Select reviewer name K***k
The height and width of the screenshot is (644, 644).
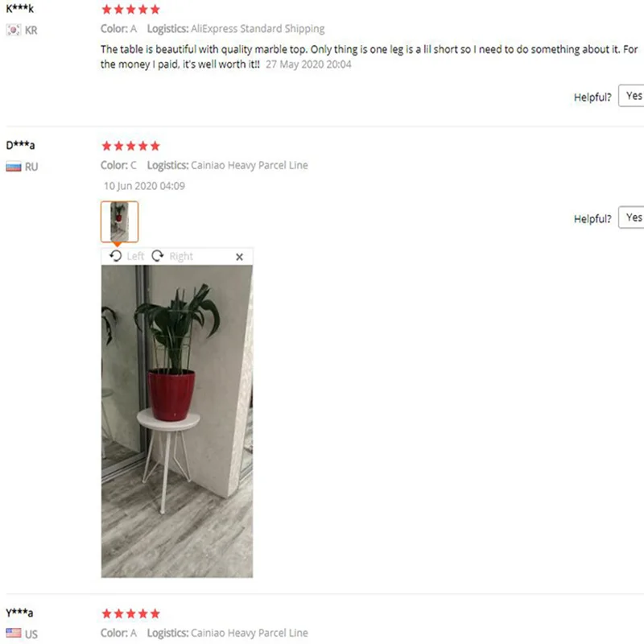coord(19,8)
